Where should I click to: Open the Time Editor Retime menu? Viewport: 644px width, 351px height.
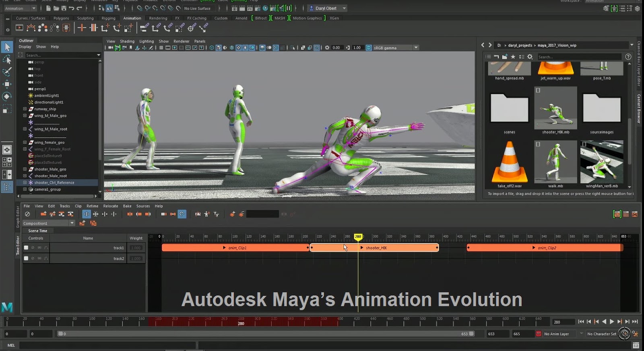(92, 206)
